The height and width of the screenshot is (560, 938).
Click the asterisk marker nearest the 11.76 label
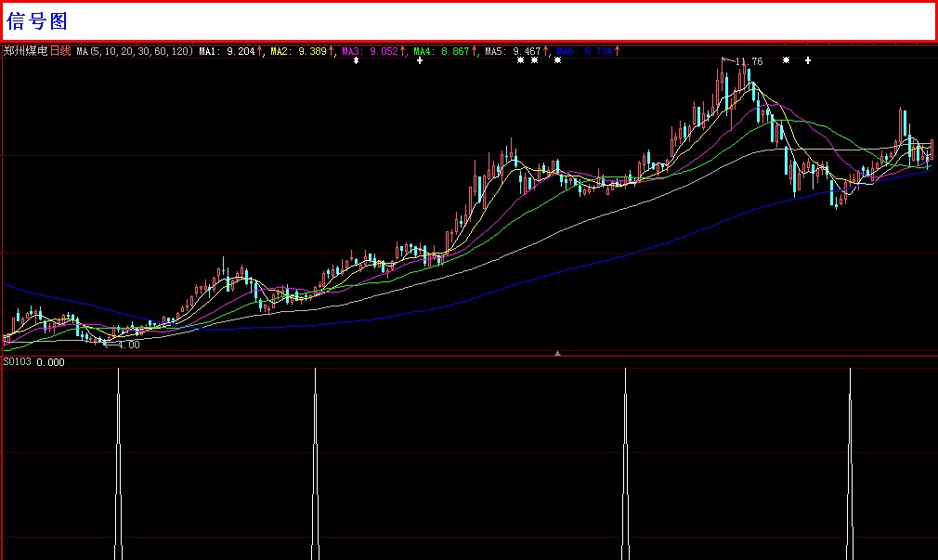[786, 60]
